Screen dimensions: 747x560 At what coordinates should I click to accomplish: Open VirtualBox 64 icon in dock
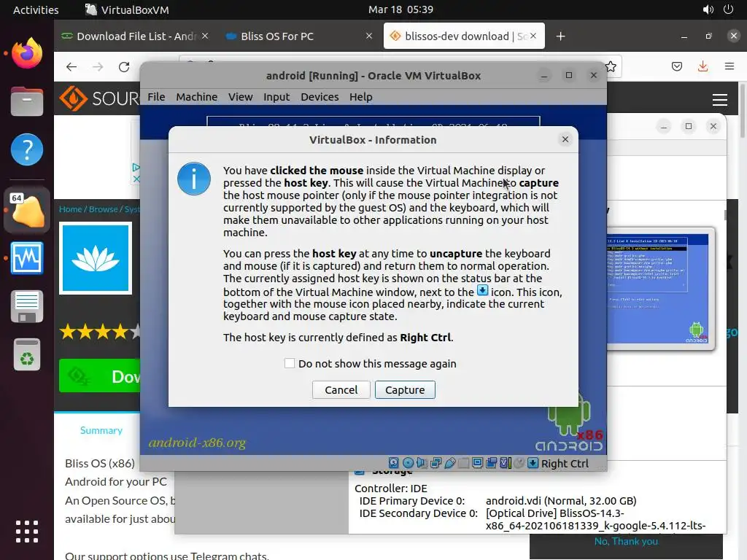point(27,210)
